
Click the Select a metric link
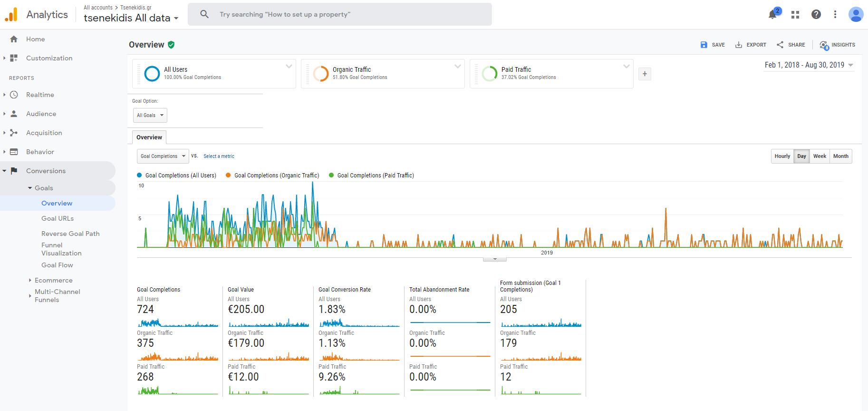click(219, 156)
